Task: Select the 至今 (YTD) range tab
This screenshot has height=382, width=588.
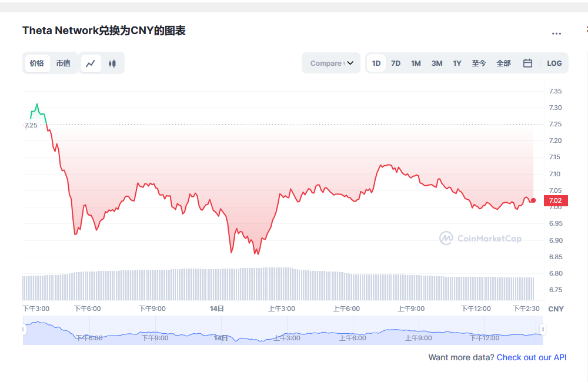Action: pyautogui.click(x=479, y=63)
